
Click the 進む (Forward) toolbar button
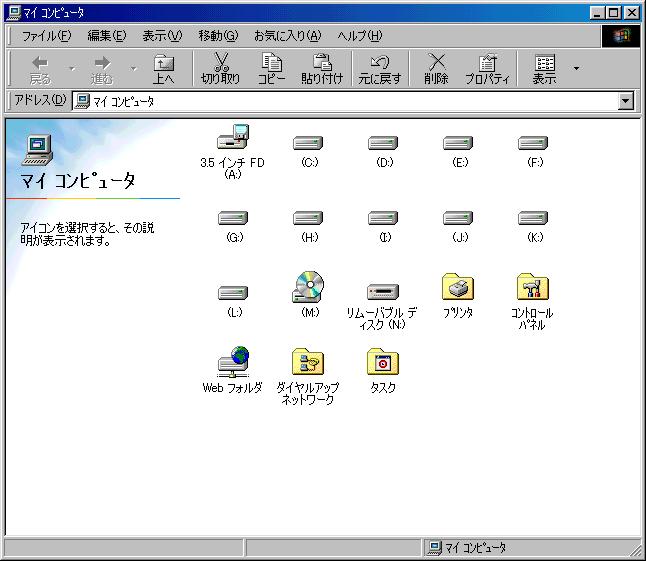[x=102, y=69]
